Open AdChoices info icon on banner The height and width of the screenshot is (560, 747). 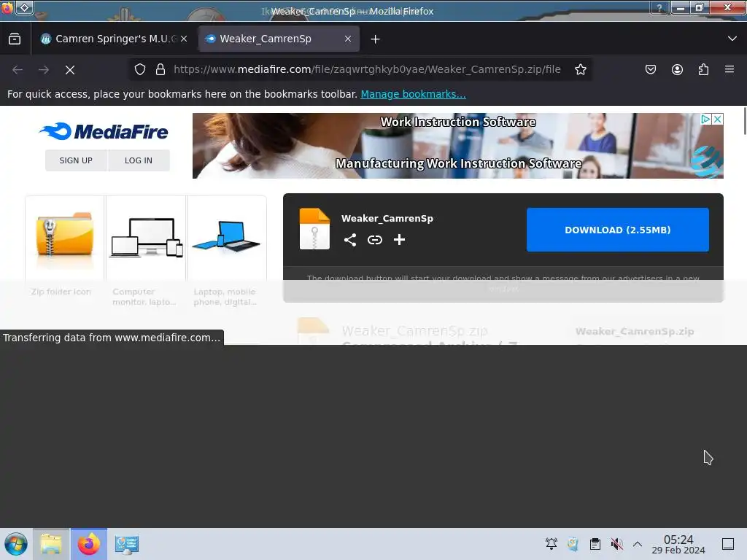click(x=705, y=119)
